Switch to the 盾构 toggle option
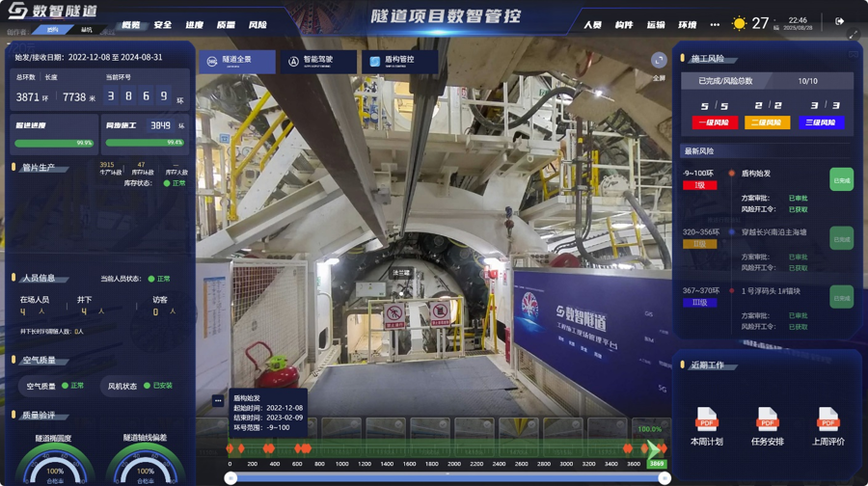 pyautogui.click(x=53, y=30)
